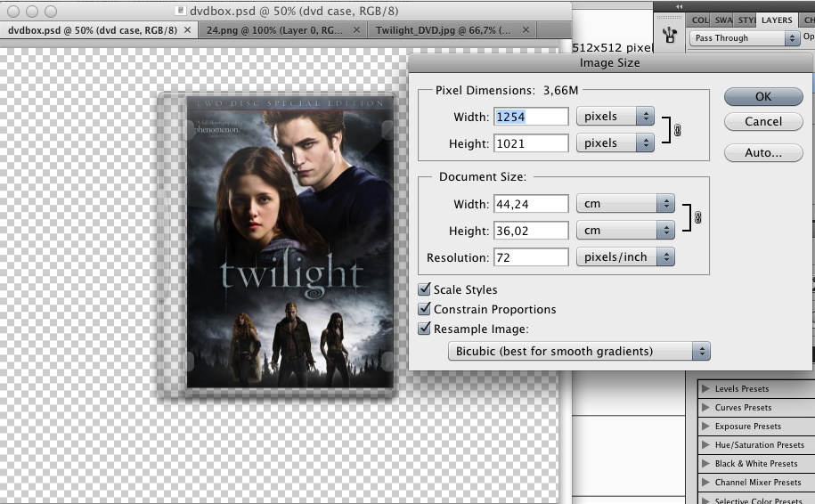Close the dvdbox.psd document tab
Viewport: 815px width, 504px height.
pyautogui.click(x=187, y=30)
